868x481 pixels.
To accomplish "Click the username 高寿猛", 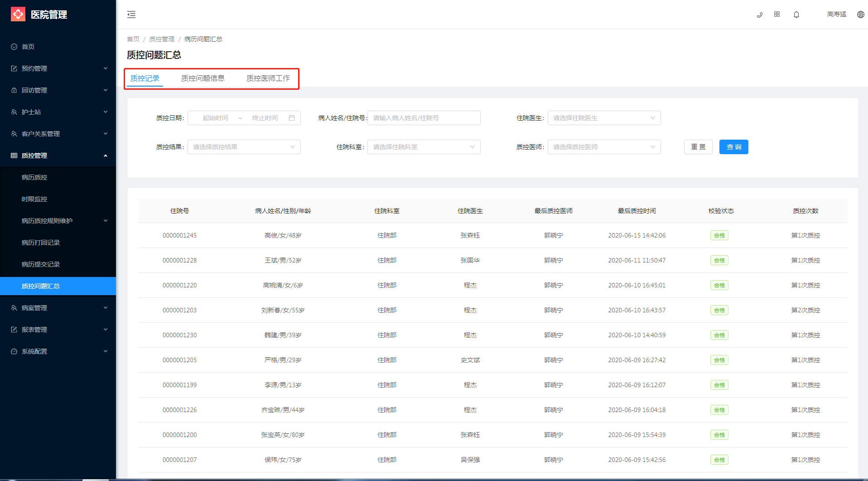I will click(x=837, y=15).
